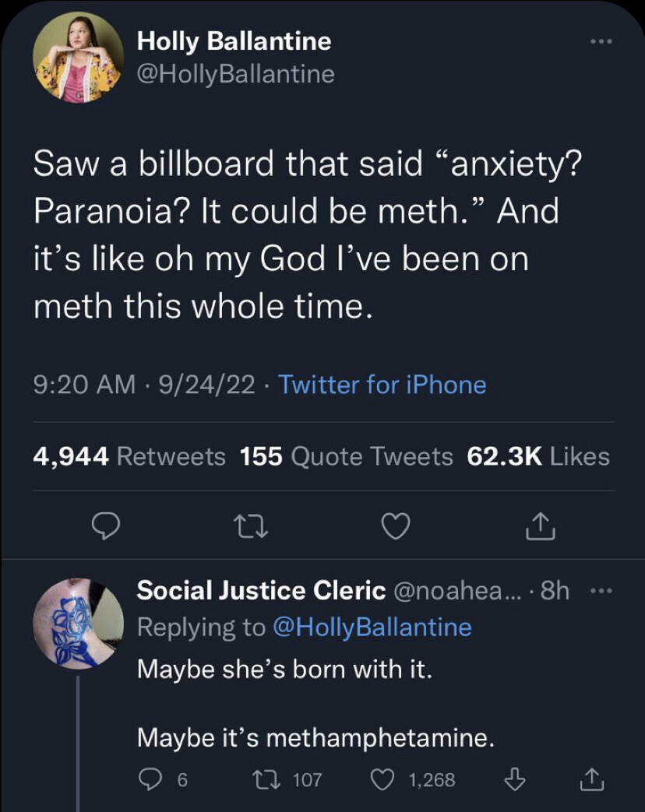The height and width of the screenshot is (812, 645).
Task: View the 155 Quote Tweets
Action: point(347,456)
